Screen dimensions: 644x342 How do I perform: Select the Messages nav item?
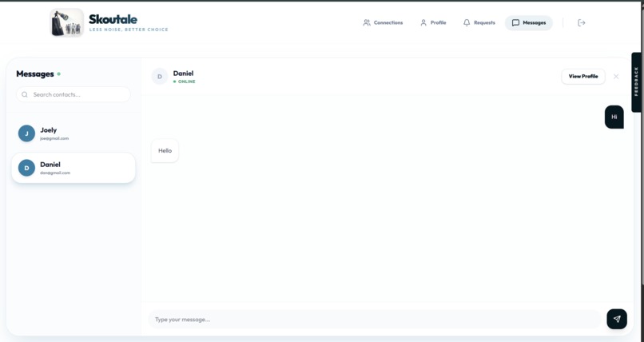[529, 22]
